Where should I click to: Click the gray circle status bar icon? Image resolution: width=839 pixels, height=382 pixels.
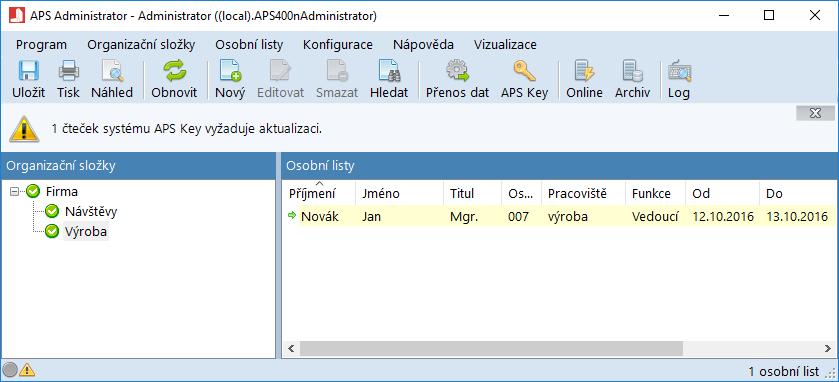tap(10, 370)
